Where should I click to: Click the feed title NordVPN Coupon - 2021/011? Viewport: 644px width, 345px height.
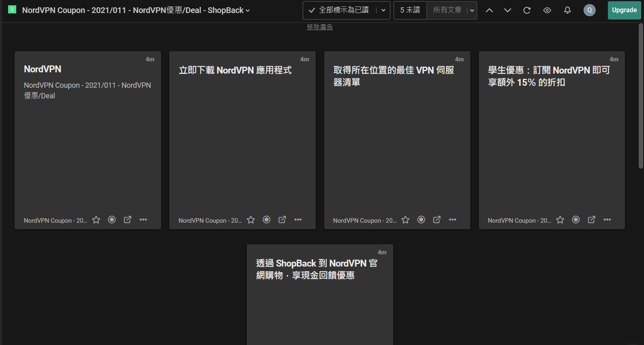pos(133,10)
